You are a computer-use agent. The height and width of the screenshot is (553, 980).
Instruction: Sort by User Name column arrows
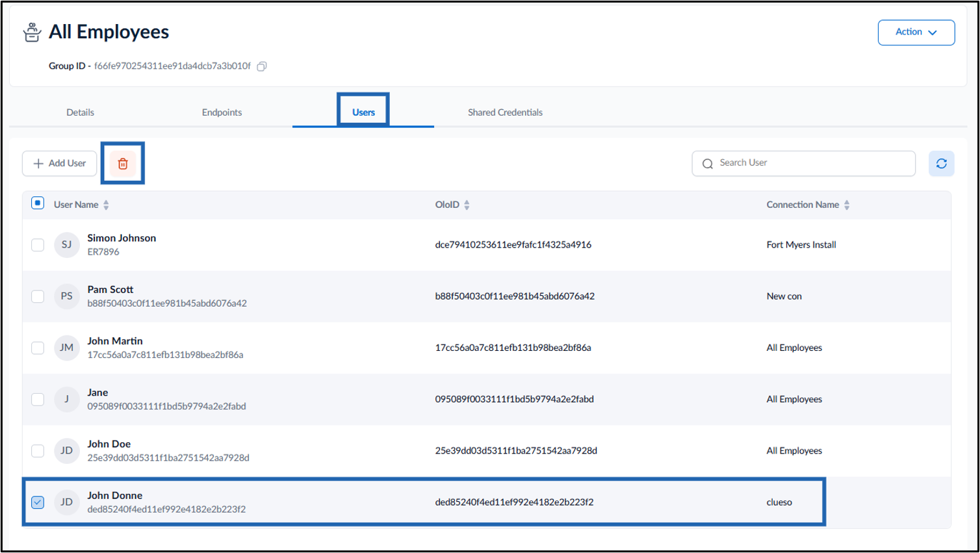[106, 205]
